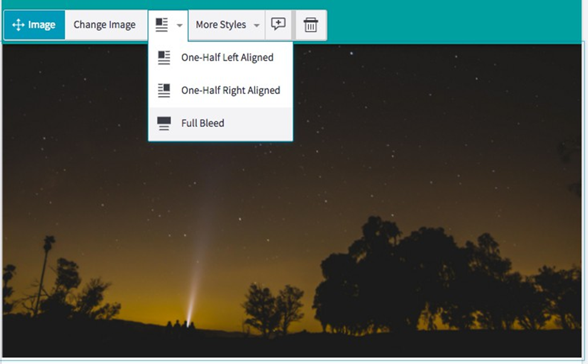Click the More Styles label
Viewport: 588px width, 364px height.
point(220,25)
